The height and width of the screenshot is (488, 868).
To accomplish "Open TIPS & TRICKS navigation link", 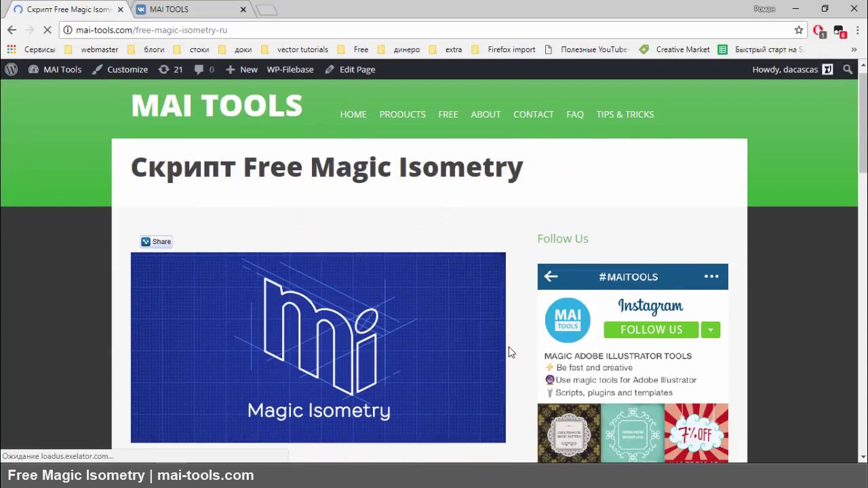I will coord(625,115).
